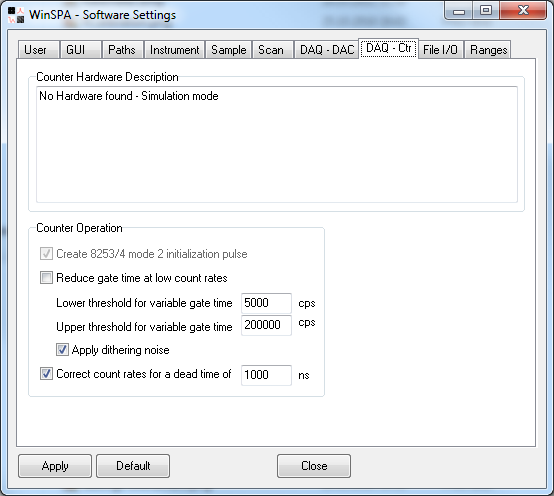Toggle Correct count rates for dead time checkbox
554x496 pixels.
[x=46, y=374]
